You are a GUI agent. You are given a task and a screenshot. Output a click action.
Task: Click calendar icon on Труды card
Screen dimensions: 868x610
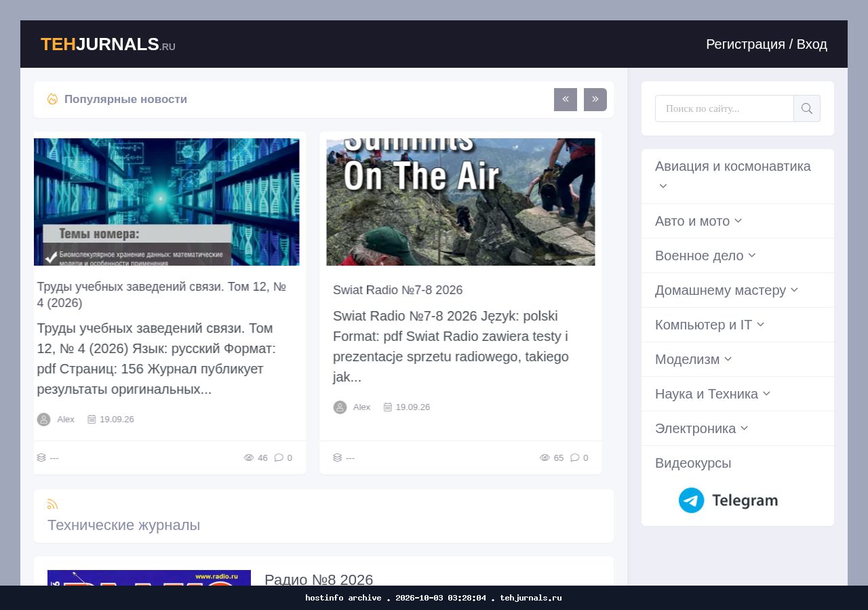click(92, 420)
